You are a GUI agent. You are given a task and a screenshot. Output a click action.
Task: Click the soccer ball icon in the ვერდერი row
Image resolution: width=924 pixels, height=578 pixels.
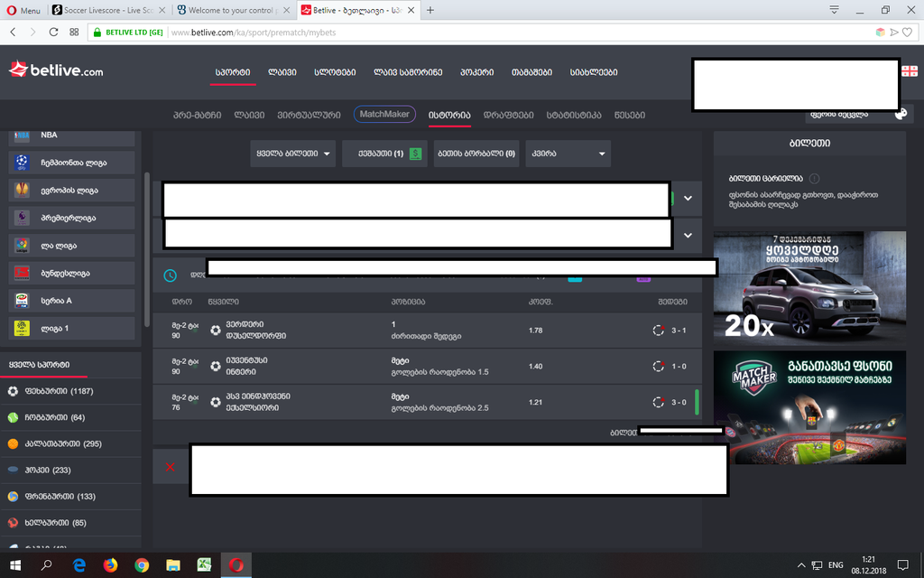tap(216, 331)
